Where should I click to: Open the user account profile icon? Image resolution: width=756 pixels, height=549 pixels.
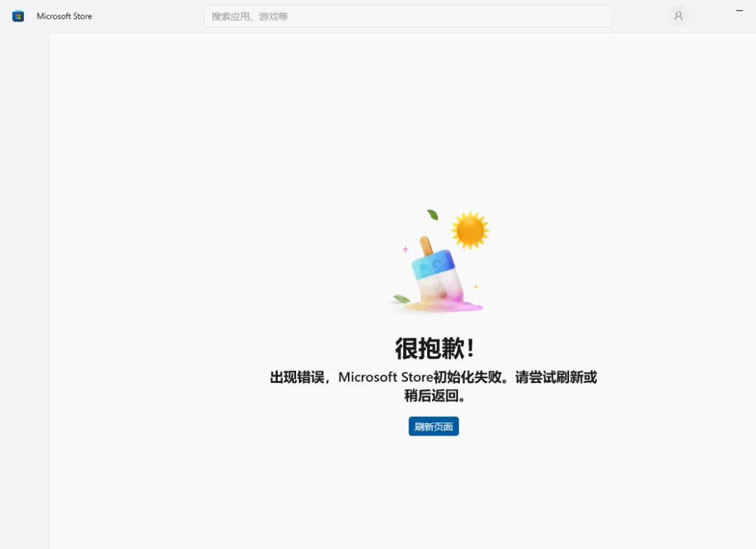(678, 16)
